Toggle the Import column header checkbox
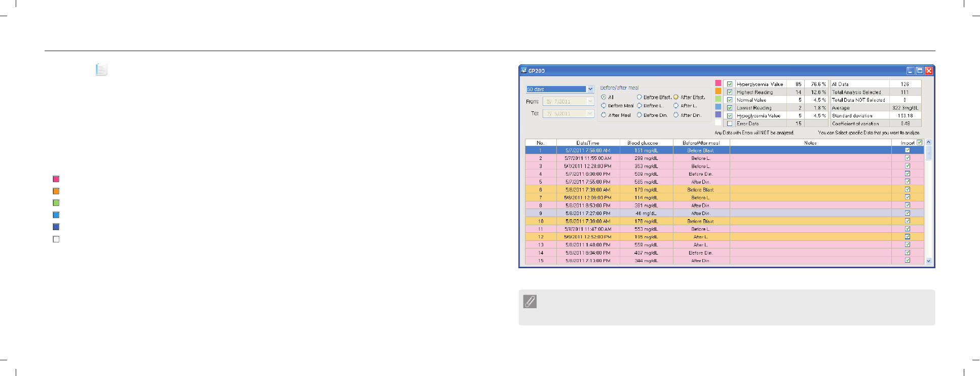The height and width of the screenshot is (376, 980). click(920, 142)
